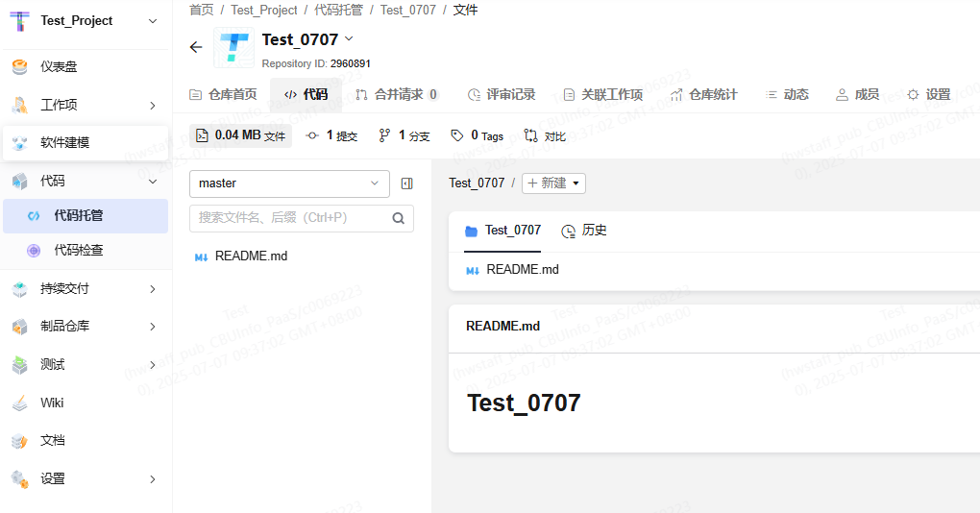The image size is (980, 513).
Task: Switch to the 历史 history tab
Action: 584,231
